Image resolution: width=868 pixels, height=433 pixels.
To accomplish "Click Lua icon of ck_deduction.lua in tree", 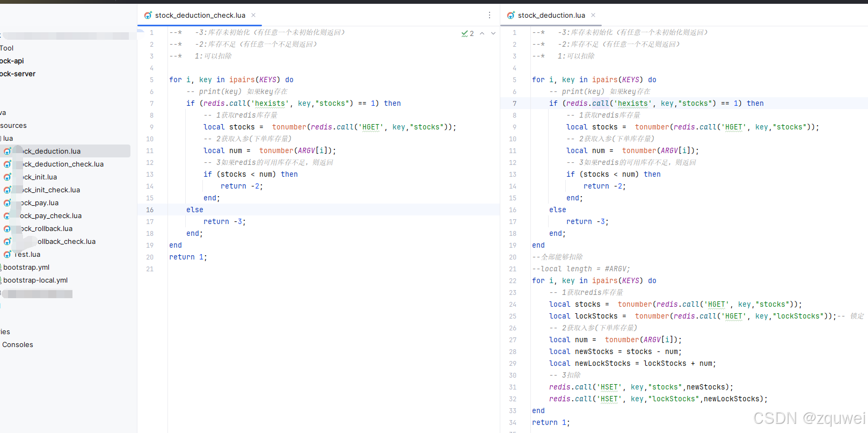I will 8,151.
